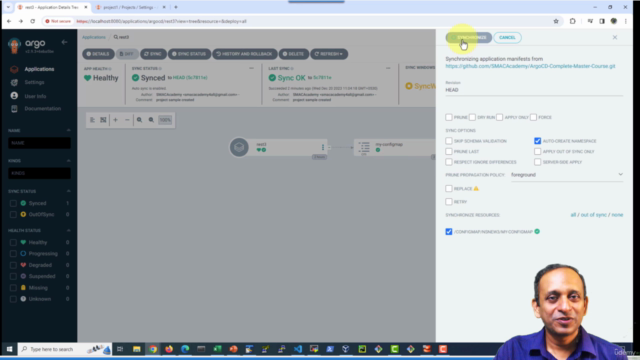
Task: Click the Kinds filter input
Action: point(39,173)
